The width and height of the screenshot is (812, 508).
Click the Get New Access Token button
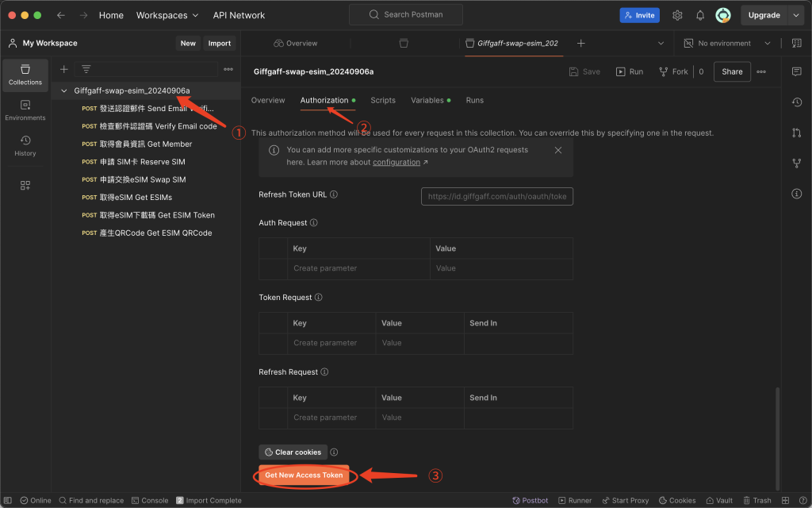(x=304, y=475)
